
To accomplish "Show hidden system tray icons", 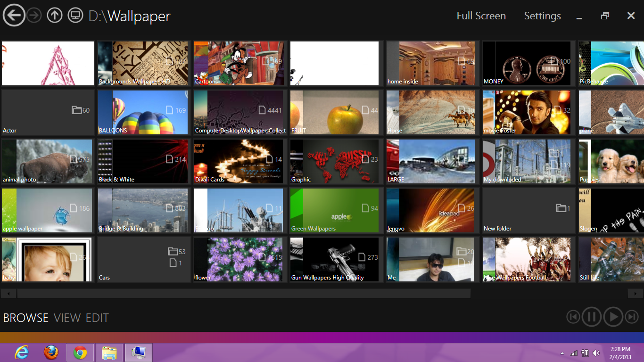I will 562,353.
